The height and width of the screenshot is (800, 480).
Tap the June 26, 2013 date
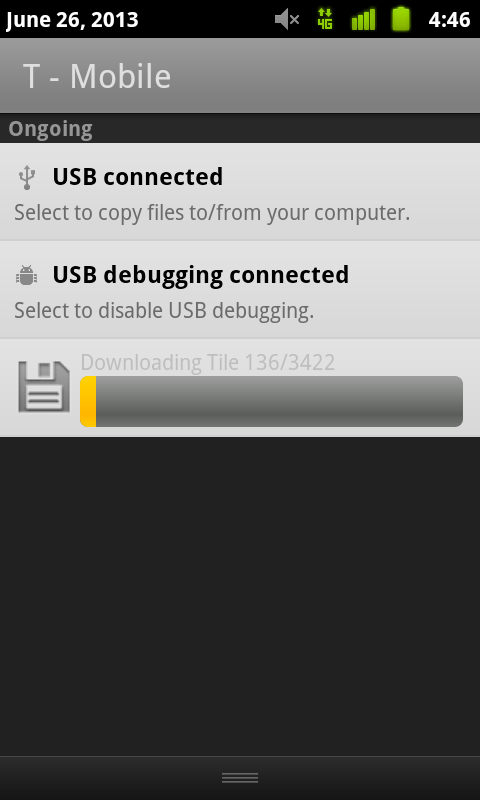72,20
